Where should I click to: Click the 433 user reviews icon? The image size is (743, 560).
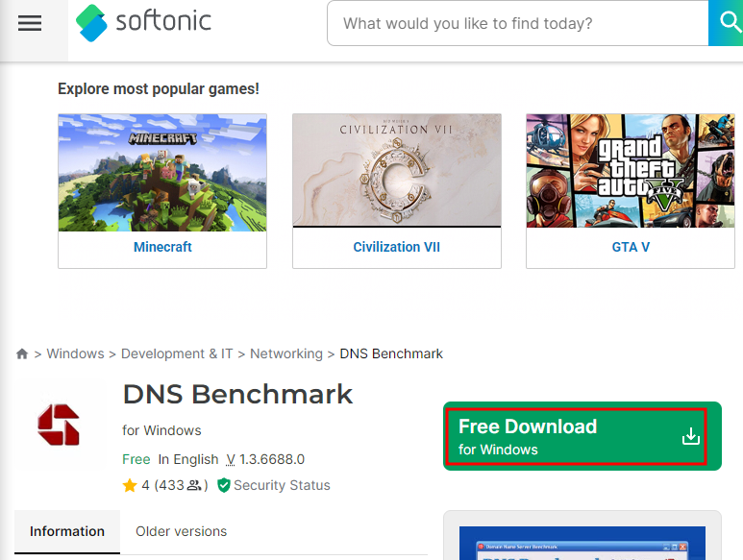point(194,485)
